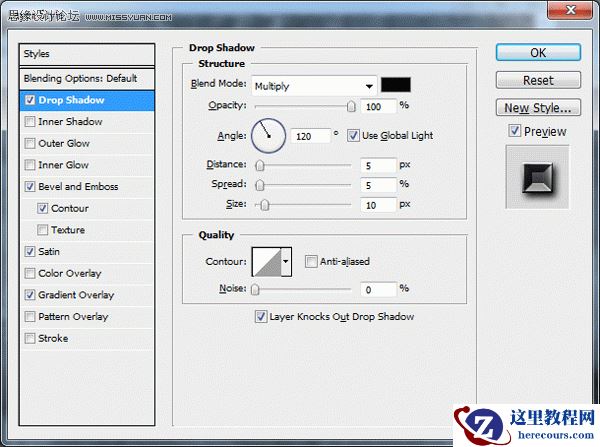Image resolution: width=600 pixels, height=447 pixels.
Task: Tick the Color Overlay checkbox
Action: click(x=30, y=273)
